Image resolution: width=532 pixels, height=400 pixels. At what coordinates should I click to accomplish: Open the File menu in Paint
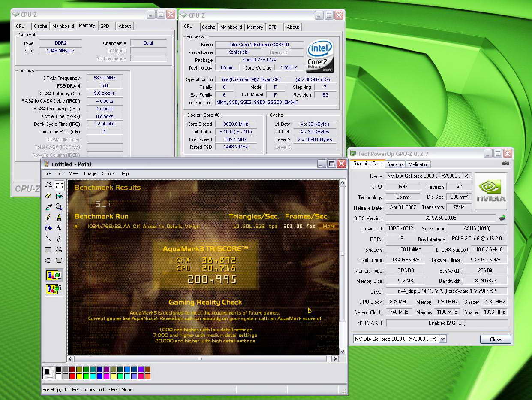[x=48, y=173]
